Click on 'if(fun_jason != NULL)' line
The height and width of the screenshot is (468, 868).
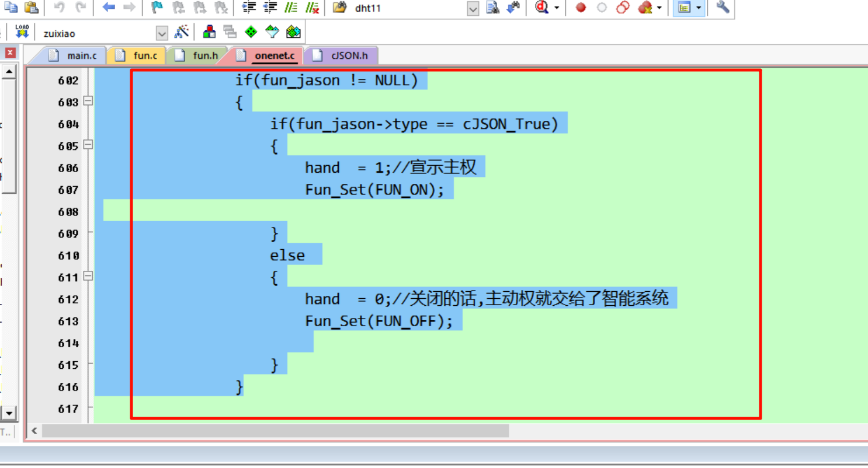coord(327,81)
